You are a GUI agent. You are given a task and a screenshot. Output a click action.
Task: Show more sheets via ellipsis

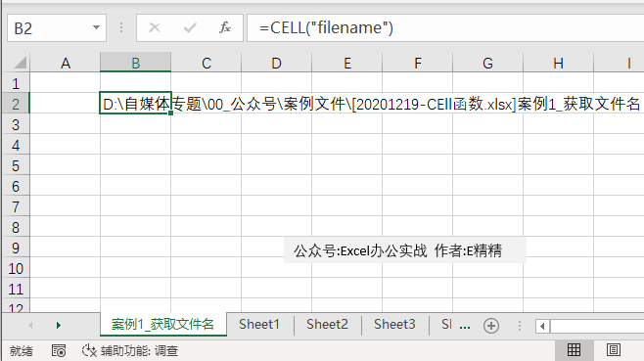click(x=465, y=327)
